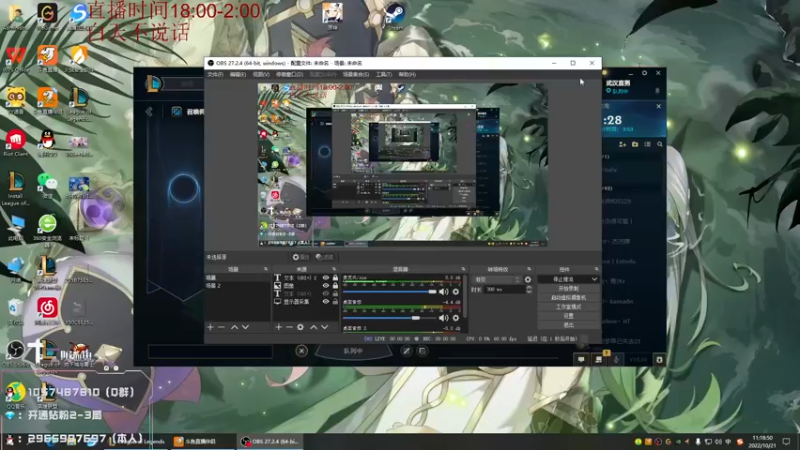Click the 退出 exit button in OBS
The height and width of the screenshot is (450, 800).
pos(568,324)
